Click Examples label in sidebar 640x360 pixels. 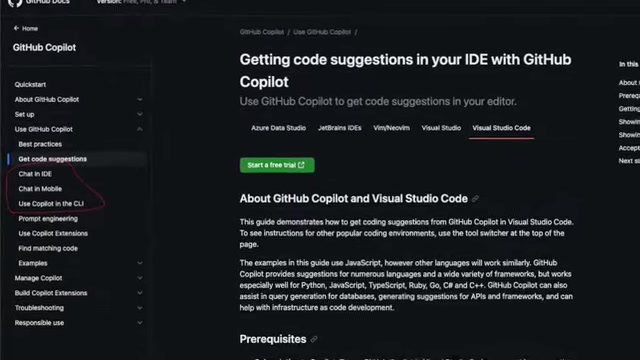(x=33, y=263)
